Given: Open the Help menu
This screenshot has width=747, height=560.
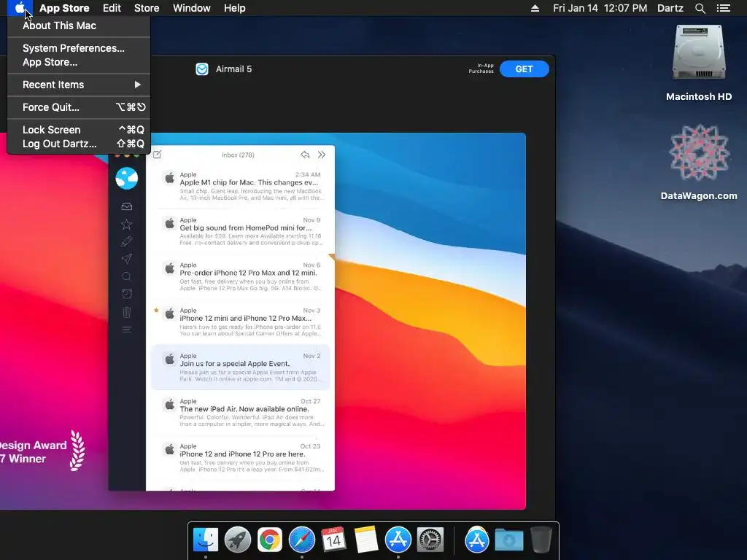Looking at the screenshot, I should pos(234,8).
